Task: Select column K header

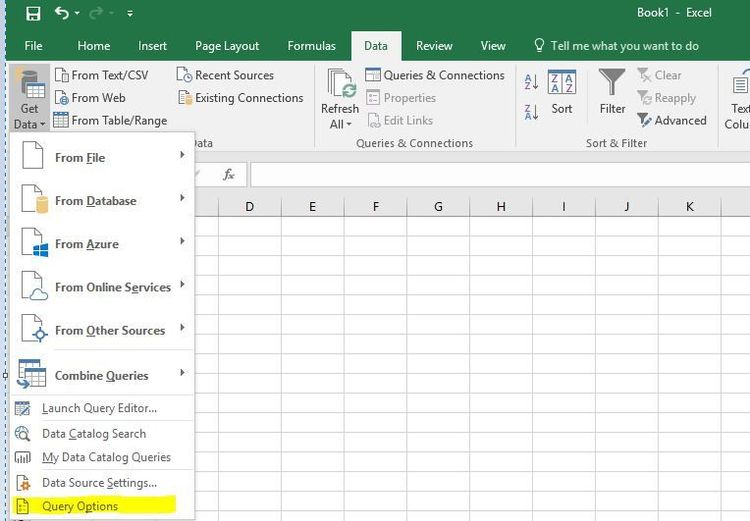Action: pos(689,207)
